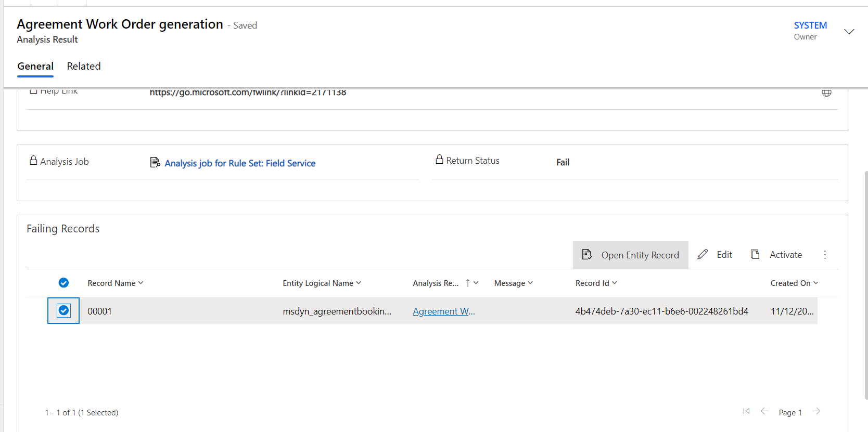Click the record id 4b474deb-7a30... cell
The height and width of the screenshot is (432, 868).
(661, 311)
